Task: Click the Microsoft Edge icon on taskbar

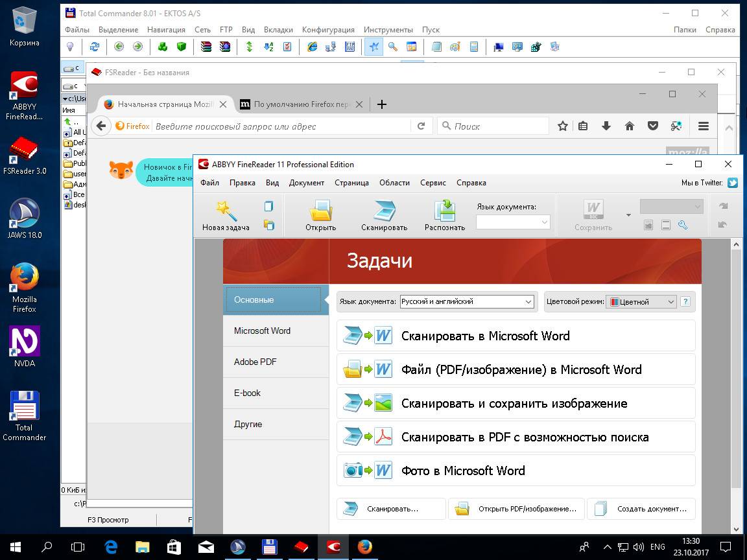Action: point(110,546)
